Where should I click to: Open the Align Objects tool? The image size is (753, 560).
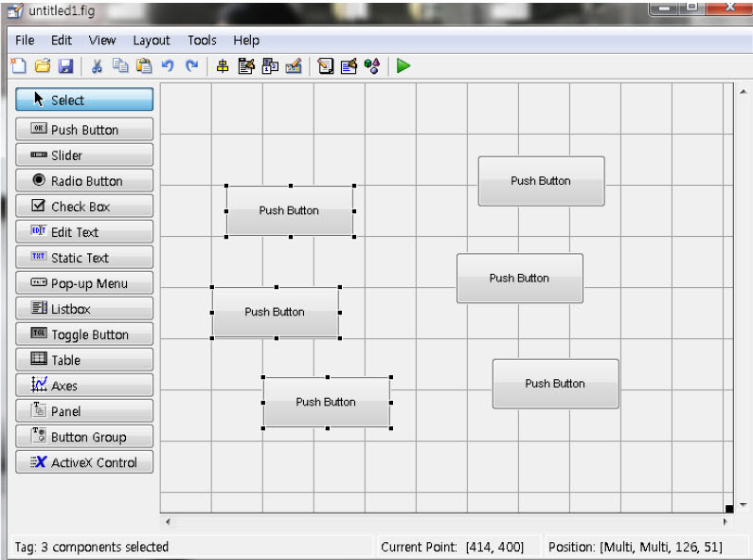[x=223, y=66]
